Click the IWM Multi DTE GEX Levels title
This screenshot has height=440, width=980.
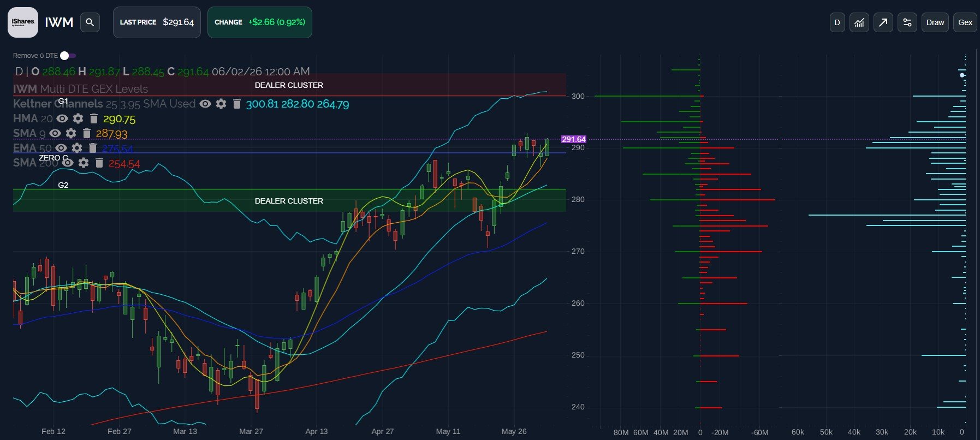pos(80,89)
